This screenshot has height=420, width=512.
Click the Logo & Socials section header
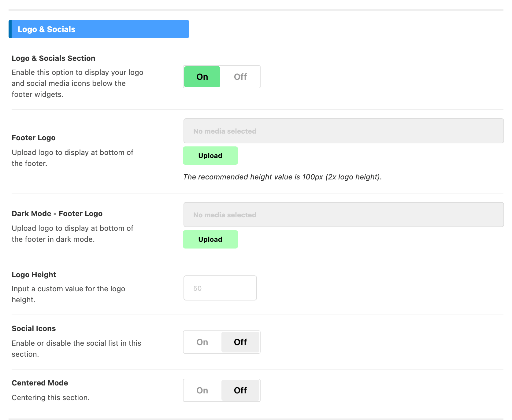[99, 29]
